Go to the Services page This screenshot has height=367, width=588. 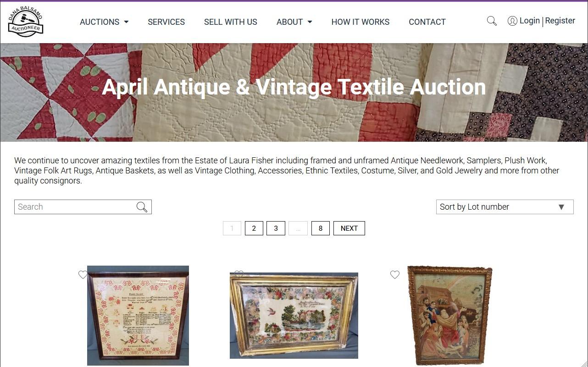click(166, 22)
